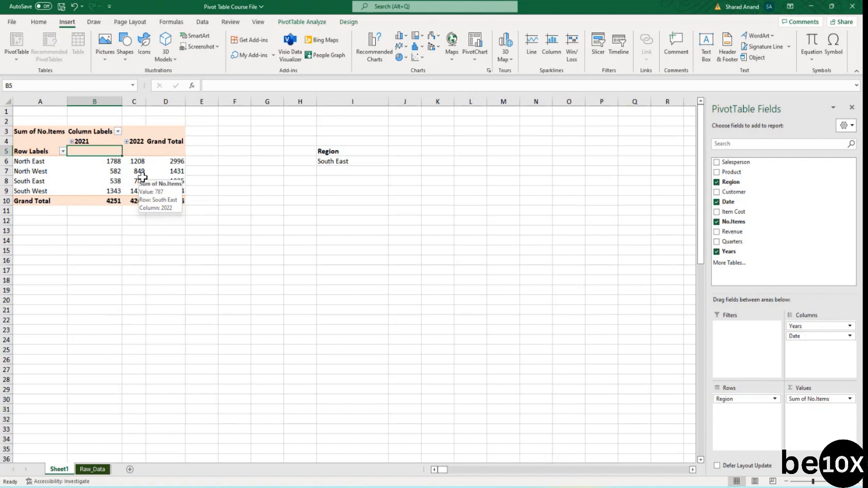Open the Pictures insert option

point(105,47)
